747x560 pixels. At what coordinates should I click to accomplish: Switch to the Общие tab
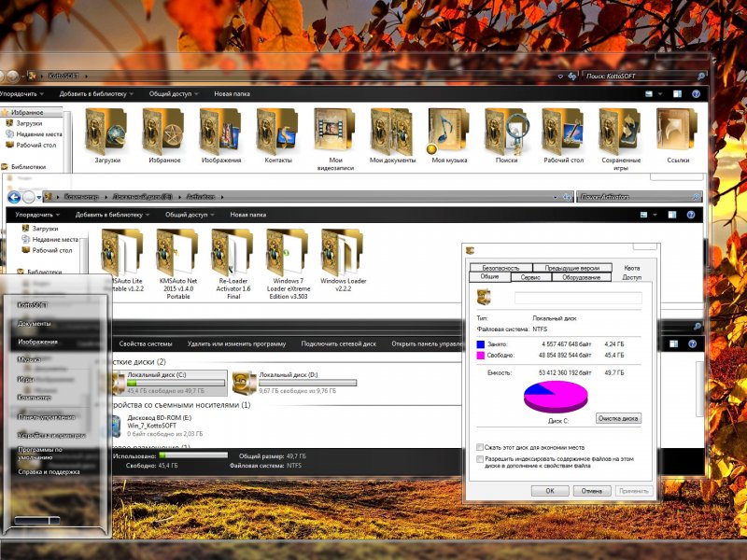coord(489,276)
